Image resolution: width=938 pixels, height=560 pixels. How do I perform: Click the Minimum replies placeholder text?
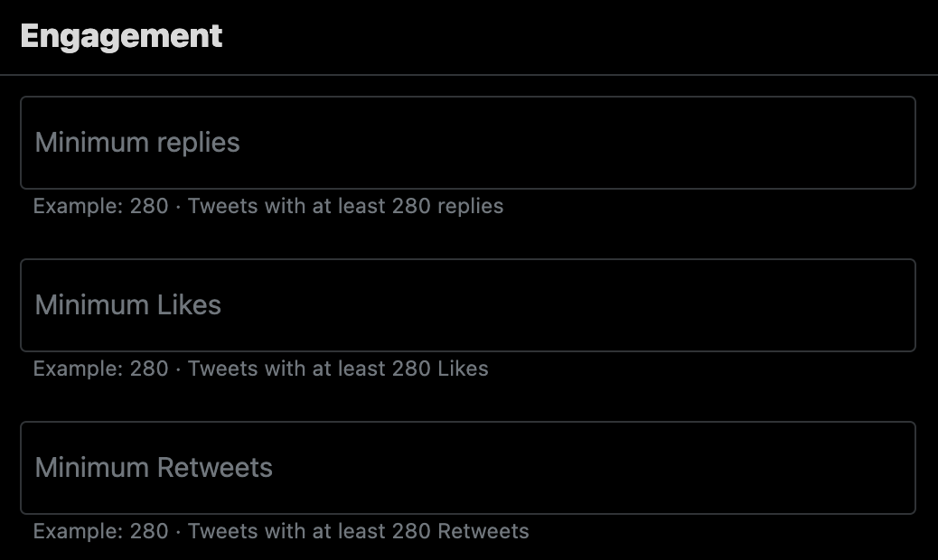click(136, 143)
